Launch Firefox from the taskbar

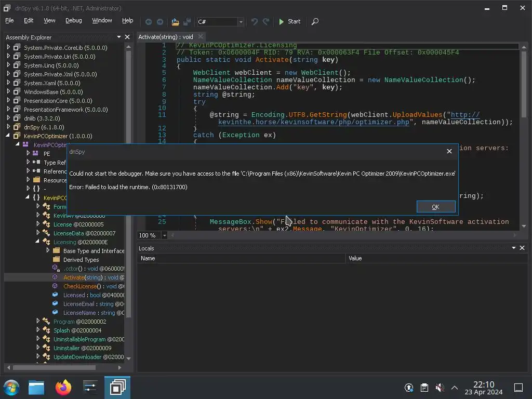(x=63, y=388)
